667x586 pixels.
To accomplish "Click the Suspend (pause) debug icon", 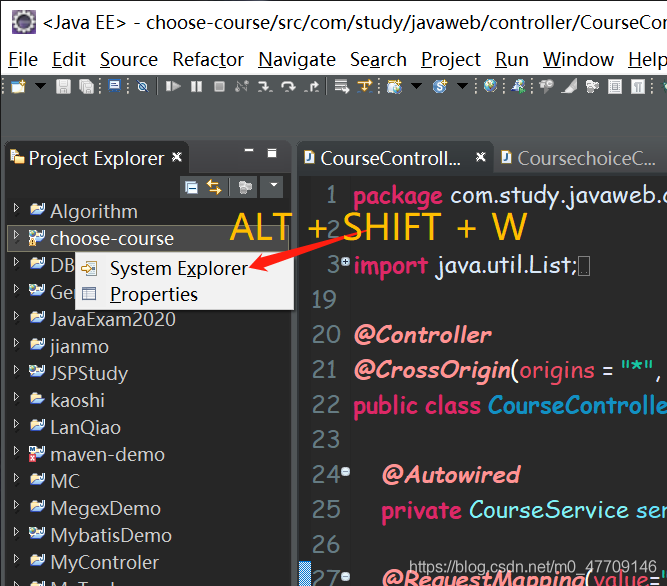I will pyautogui.click(x=196, y=87).
